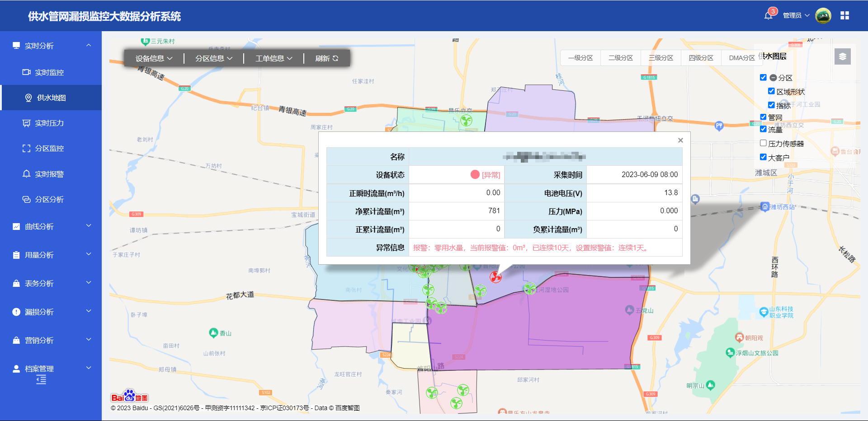Collapse sidebar using the bottom menu-fold icon
This screenshot has height=421, width=868.
[41, 380]
